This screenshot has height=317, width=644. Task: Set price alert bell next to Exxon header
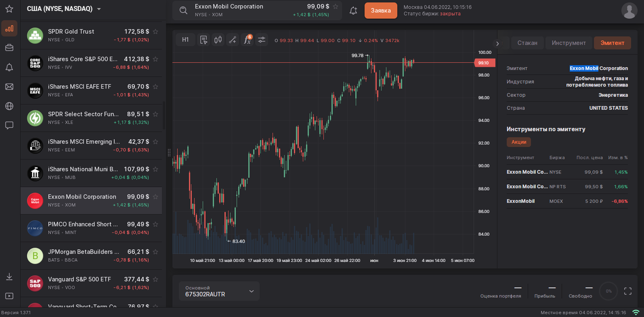coord(353,10)
